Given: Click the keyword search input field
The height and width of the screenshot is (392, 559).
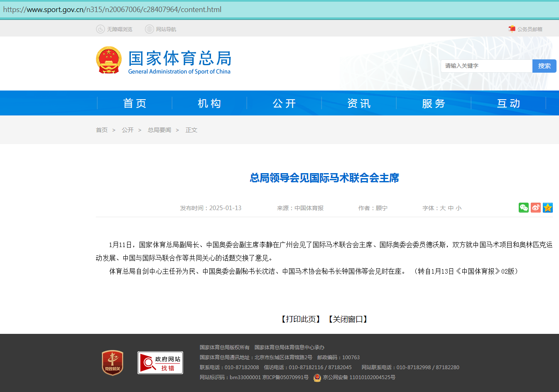Looking at the screenshot, I should pos(486,66).
